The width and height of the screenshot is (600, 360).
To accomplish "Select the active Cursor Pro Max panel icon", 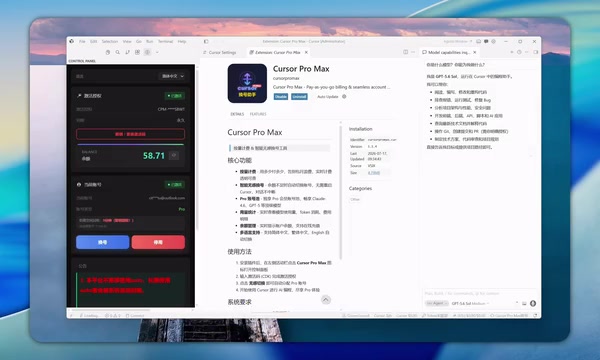I will click(147, 52).
